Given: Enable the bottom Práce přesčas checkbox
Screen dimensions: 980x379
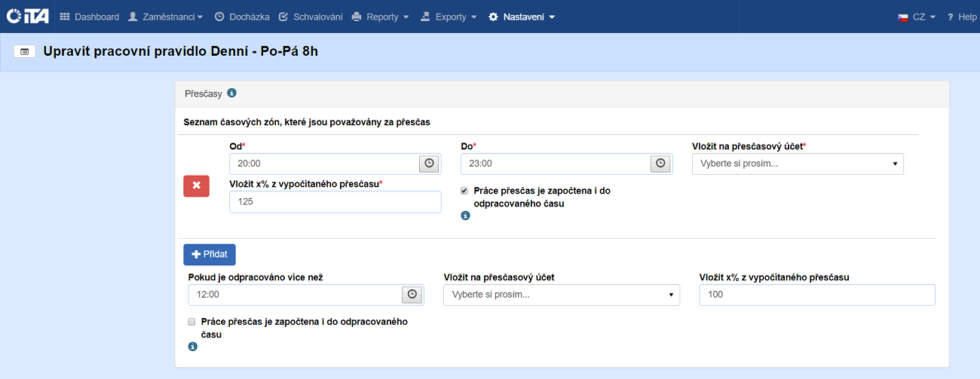Looking at the screenshot, I should [191, 322].
